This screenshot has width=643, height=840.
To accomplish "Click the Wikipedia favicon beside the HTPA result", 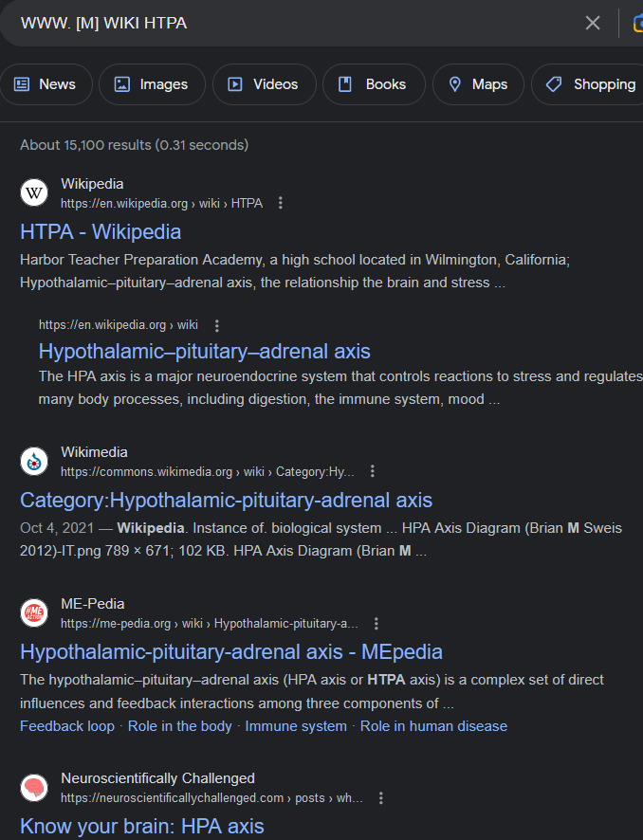I will click(34, 192).
